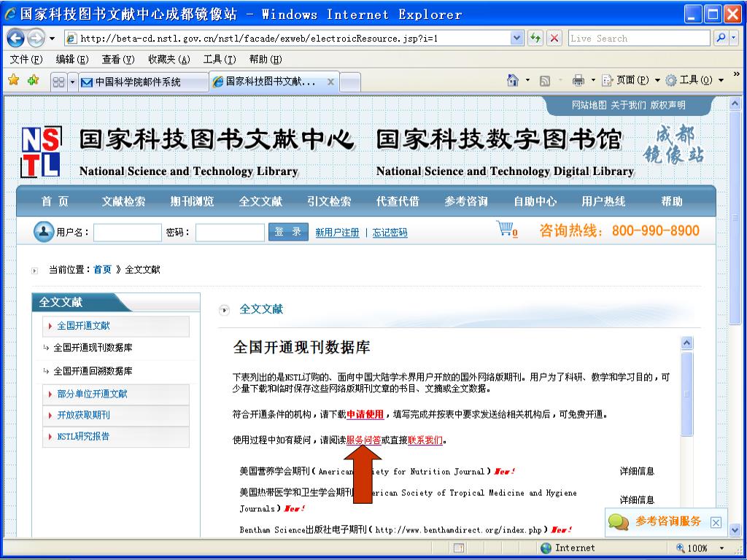This screenshot has width=747, height=560.
Task: Open the 工具(O) gear toolbar menu
Action: [694, 80]
